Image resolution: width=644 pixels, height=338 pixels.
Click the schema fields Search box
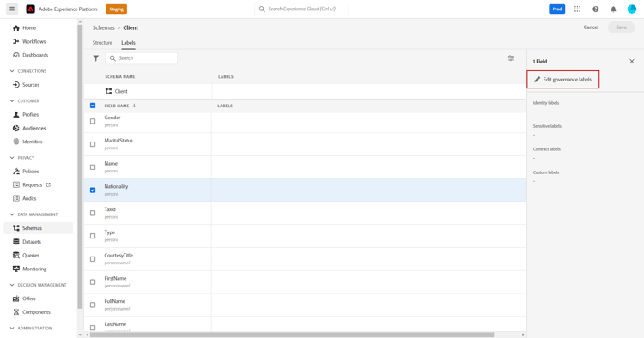point(142,58)
